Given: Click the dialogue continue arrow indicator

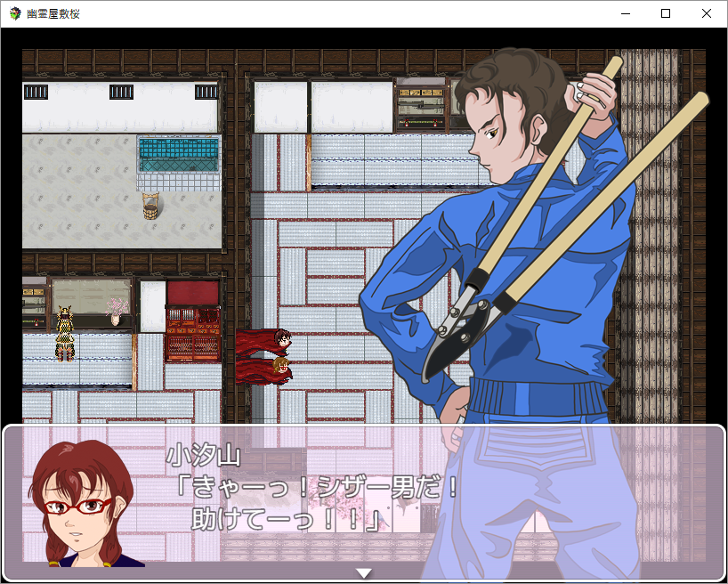Looking at the screenshot, I should (x=364, y=573).
